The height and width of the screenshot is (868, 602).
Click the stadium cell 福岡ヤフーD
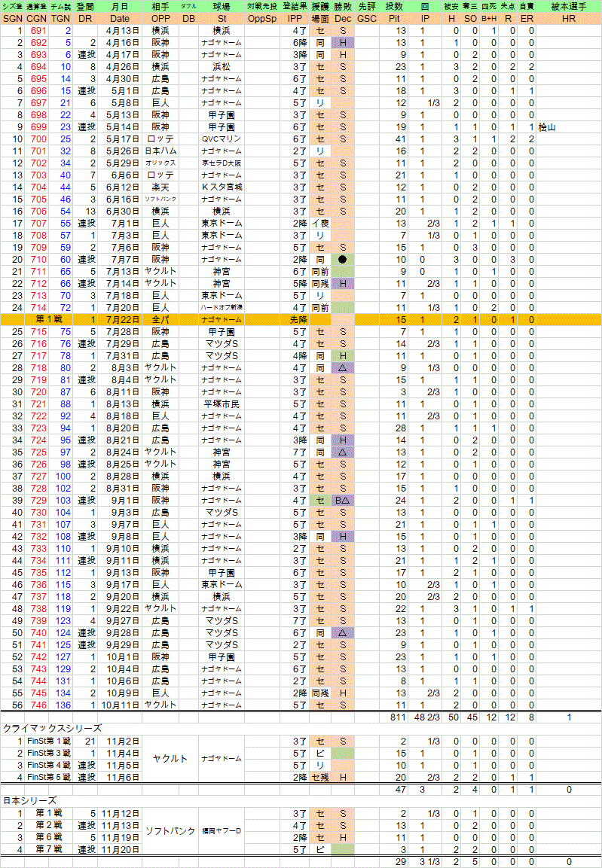[x=222, y=831]
